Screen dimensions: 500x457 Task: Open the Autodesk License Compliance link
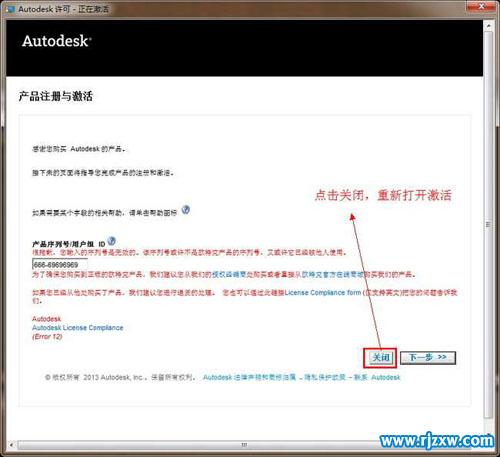pyautogui.click(x=78, y=328)
